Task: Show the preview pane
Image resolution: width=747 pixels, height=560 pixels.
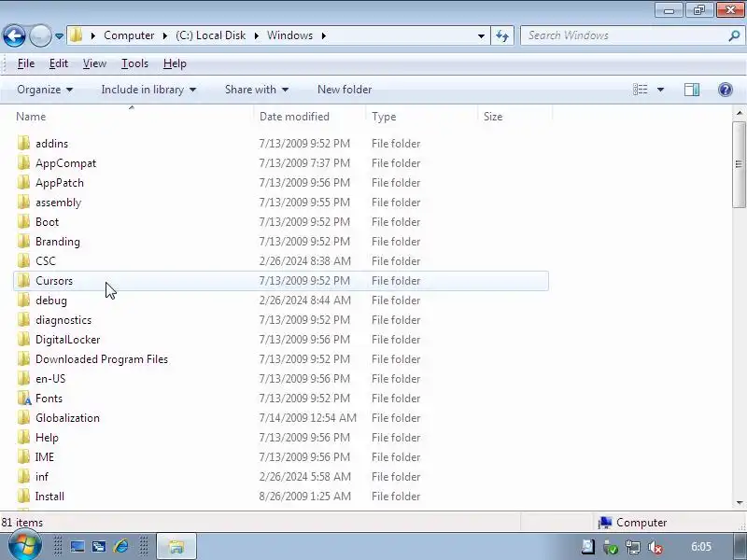Action: click(692, 90)
